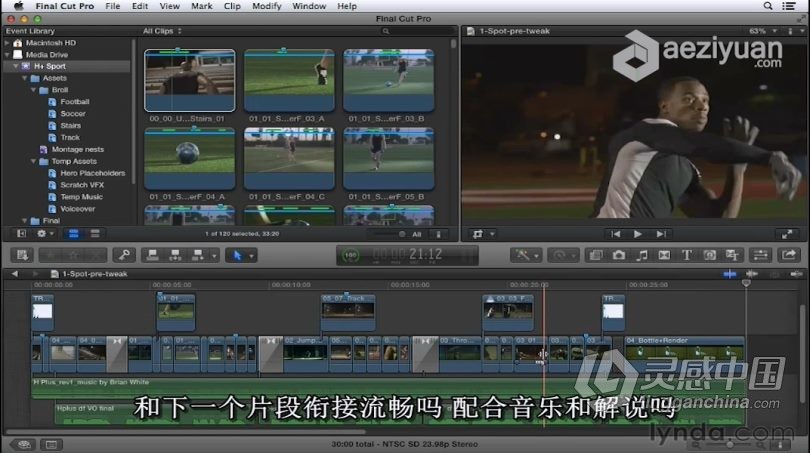This screenshot has width=810, height=453.
Task: Show the Effects browser icon
Action: [x=596, y=255]
